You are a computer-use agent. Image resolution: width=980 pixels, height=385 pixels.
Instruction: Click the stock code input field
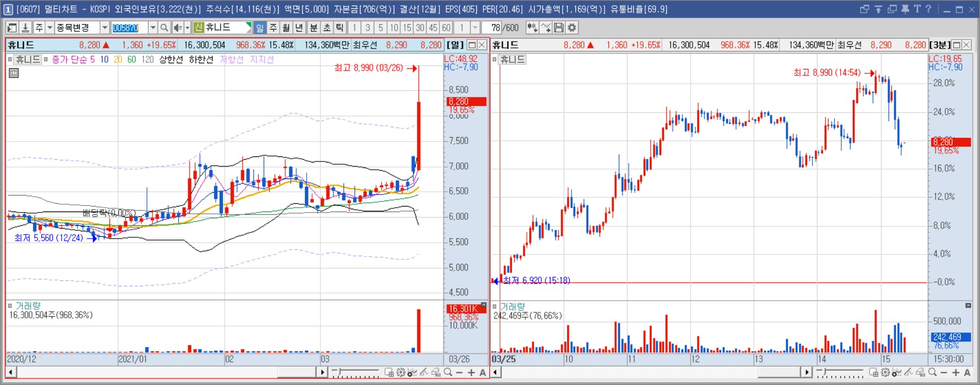[129, 28]
